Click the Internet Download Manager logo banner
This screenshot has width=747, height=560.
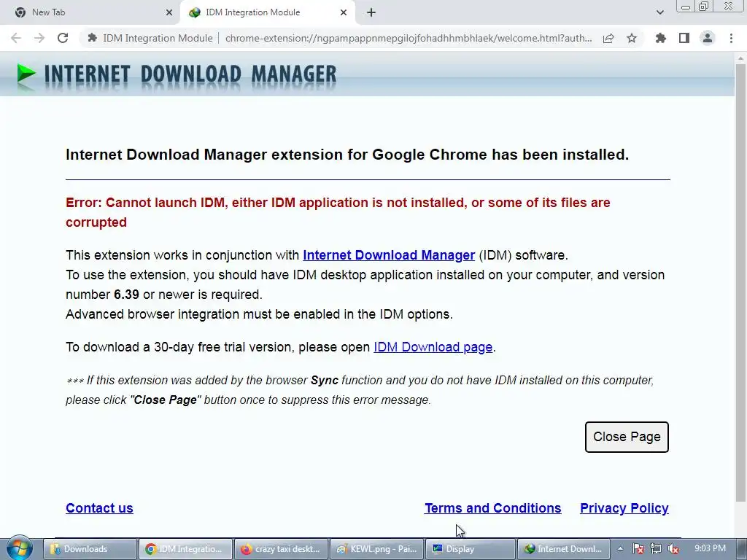point(177,75)
